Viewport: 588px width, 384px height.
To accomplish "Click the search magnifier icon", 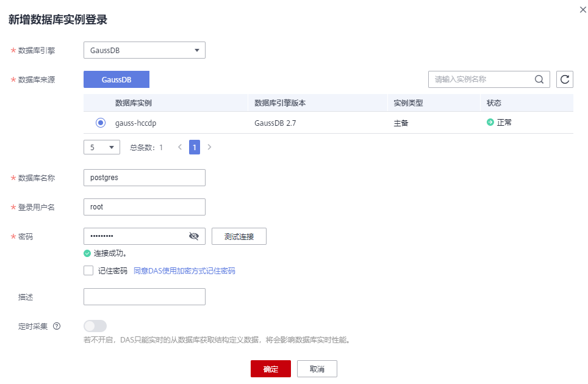I will click(539, 79).
